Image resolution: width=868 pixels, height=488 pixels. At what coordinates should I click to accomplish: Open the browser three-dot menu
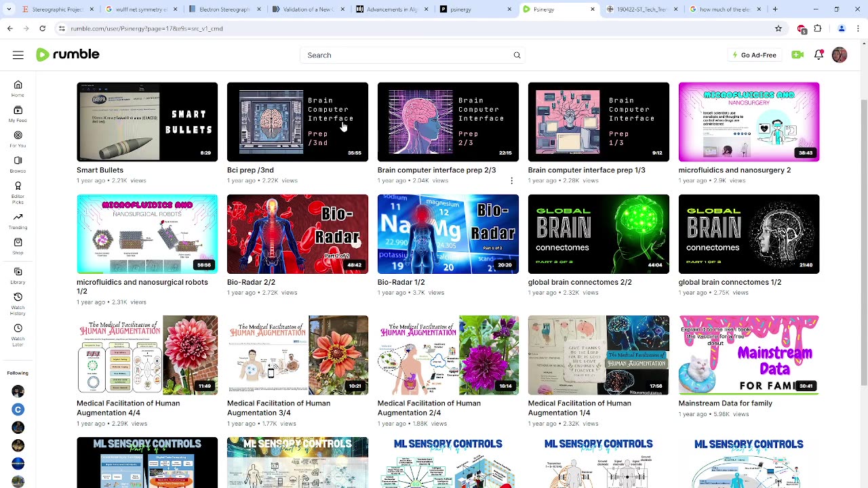click(859, 28)
